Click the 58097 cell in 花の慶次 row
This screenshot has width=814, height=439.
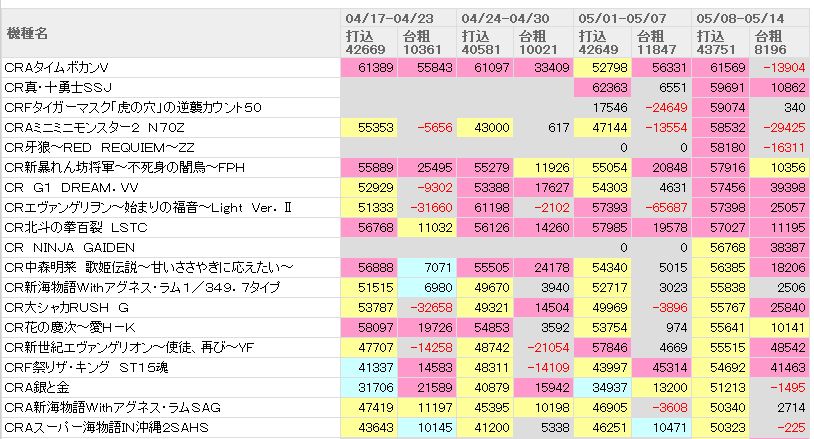369,327
